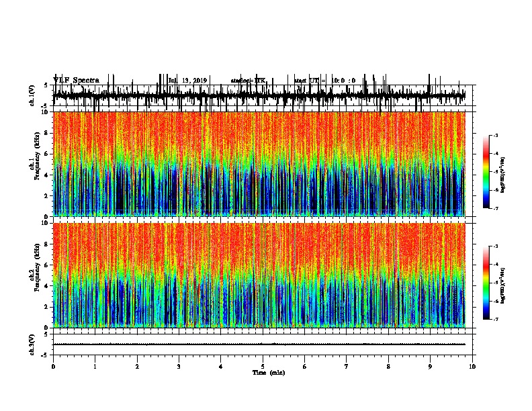Click the start UT time "10:0:0"
The image size is (532, 411).
[x=343, y=81]
